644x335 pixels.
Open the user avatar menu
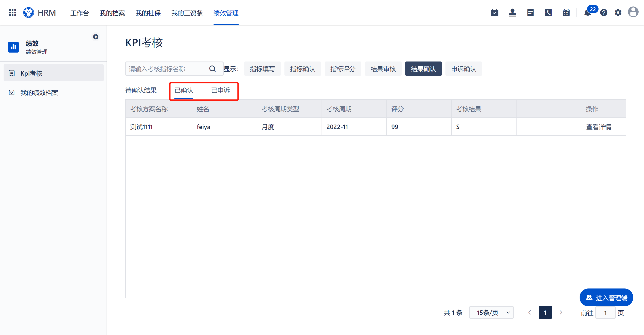tap(633, 12)
